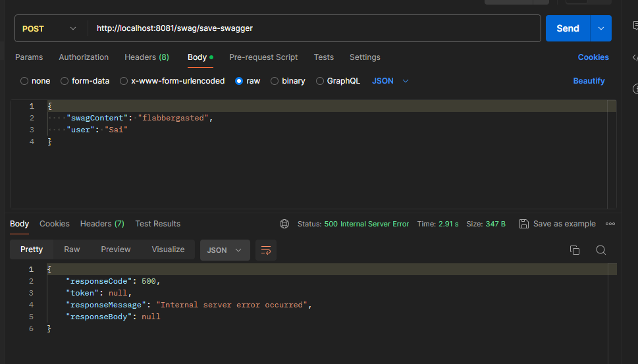638x364 pixels.
Task: Open the response more options ellipsis
Action: tap(610, 224)
